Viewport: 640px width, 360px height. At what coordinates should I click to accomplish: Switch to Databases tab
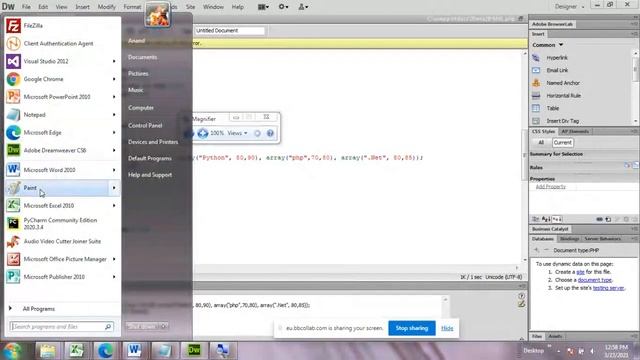tap(542, 239)
